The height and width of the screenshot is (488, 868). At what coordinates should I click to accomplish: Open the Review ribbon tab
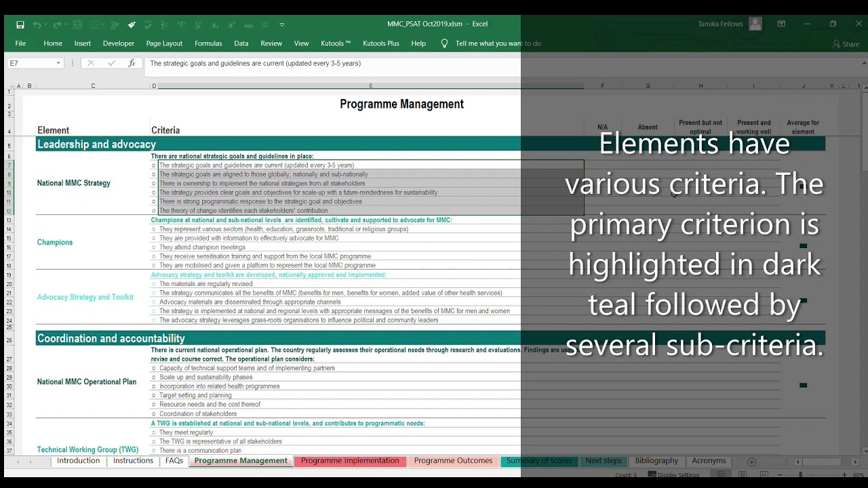pos(271,43)
